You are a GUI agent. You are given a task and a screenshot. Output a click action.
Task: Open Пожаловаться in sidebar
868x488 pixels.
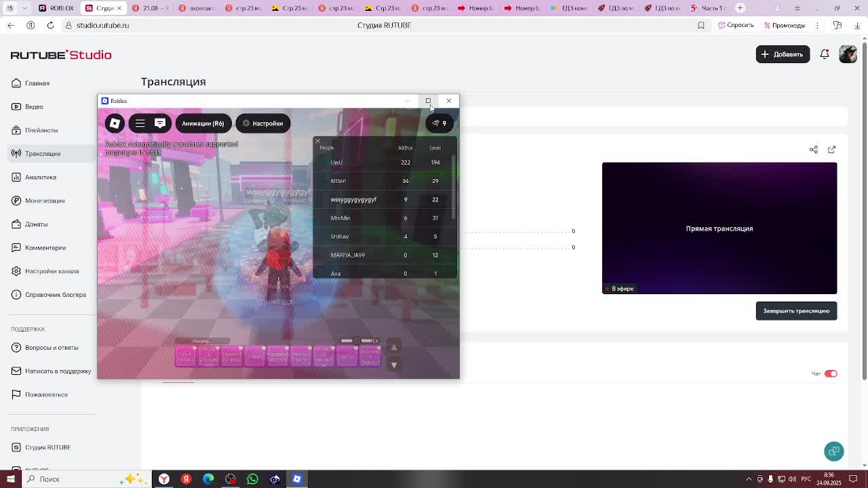coord(46,394)
